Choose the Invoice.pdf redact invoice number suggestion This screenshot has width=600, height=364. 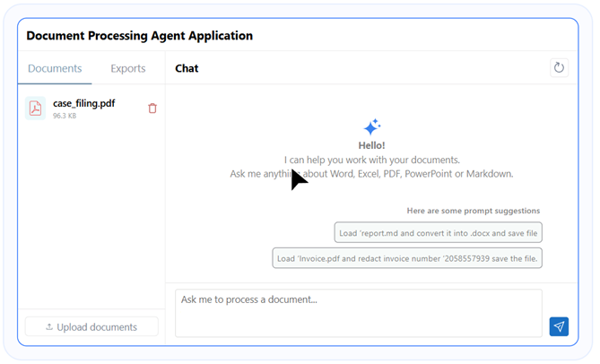[407, 258]
